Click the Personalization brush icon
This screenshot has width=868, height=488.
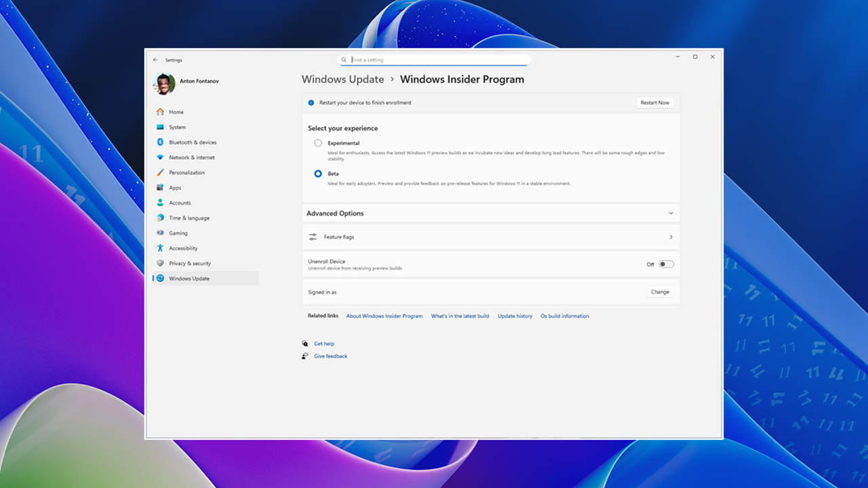pos(160,172)
